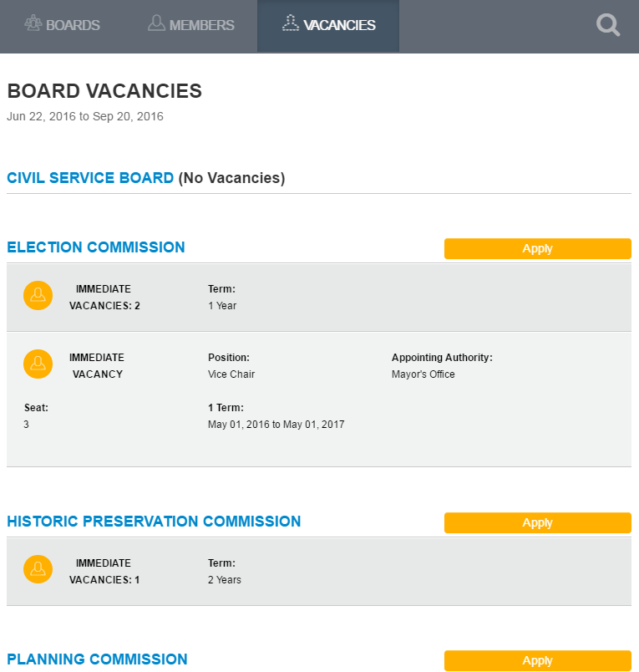Viewport: 639px width, 672px height.
Task: Open the PLANNING COMMISSION link
Action: [97, 659]
